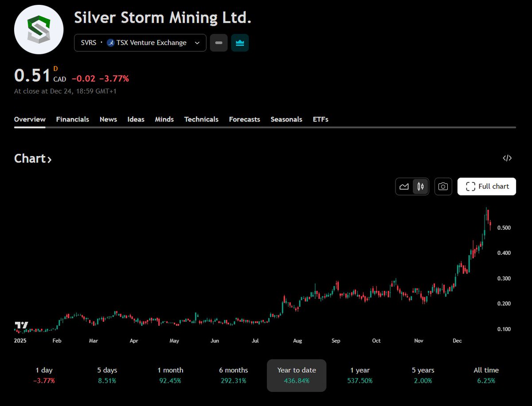Click the embed code icon
Screen dimensions: 532x406
click(507, 158)
